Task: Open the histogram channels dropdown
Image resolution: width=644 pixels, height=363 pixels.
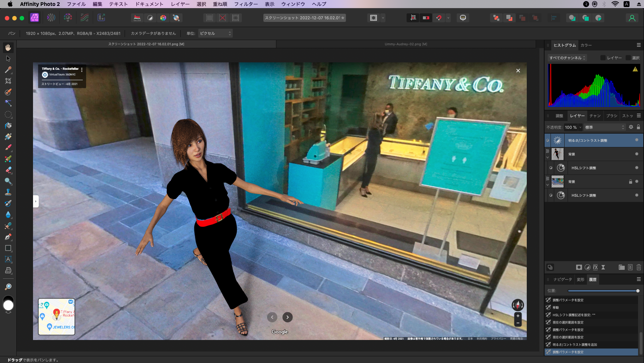Action: pos(567,58)
